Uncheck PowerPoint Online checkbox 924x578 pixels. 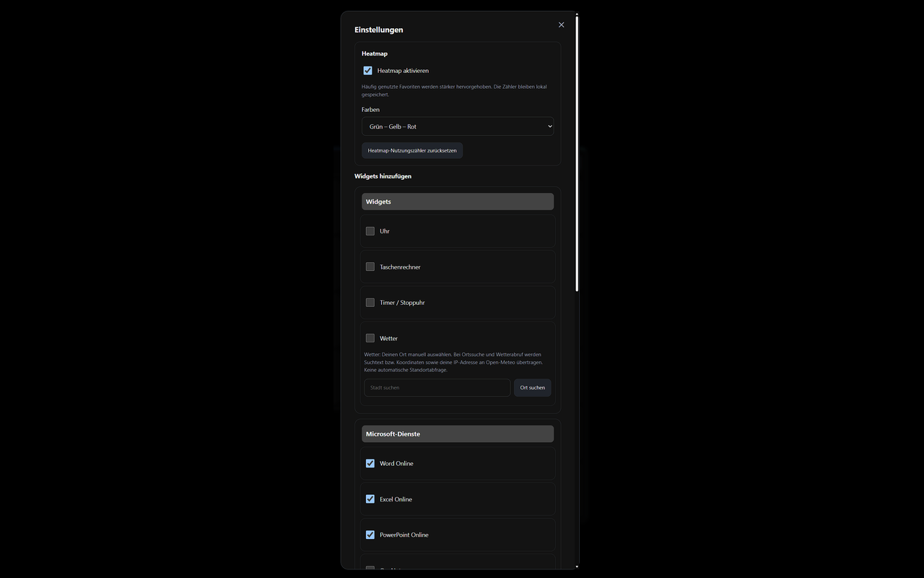point(370,535)
